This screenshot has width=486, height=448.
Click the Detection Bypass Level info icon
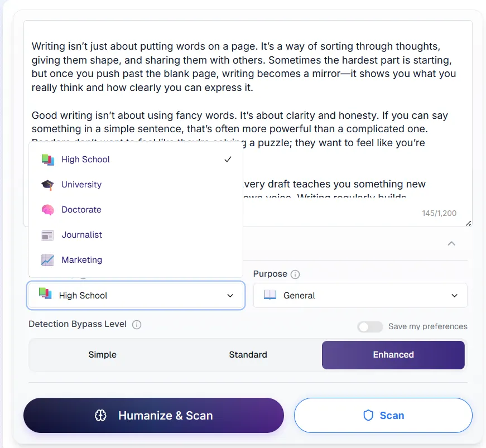click(137, 325)
